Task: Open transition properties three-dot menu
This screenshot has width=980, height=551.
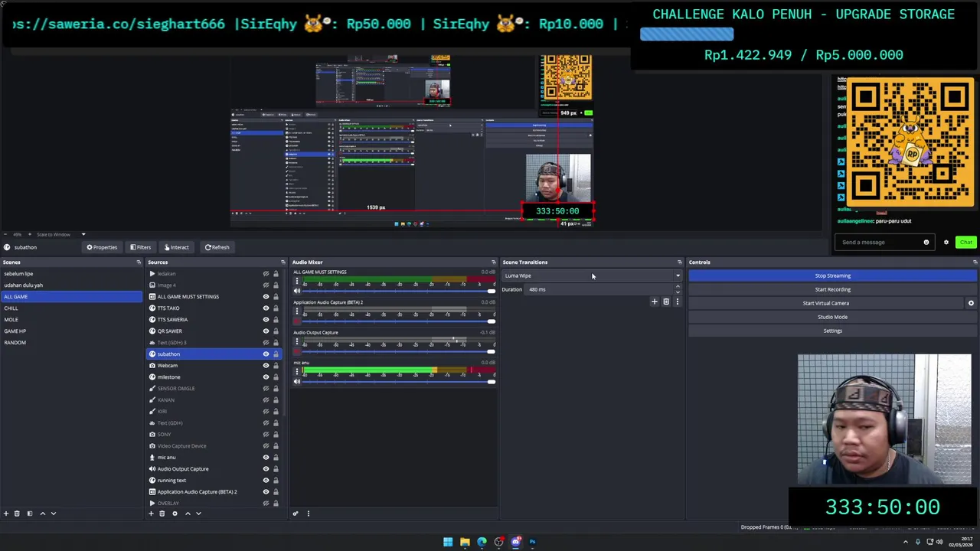Action: click(x=677, y=302)
